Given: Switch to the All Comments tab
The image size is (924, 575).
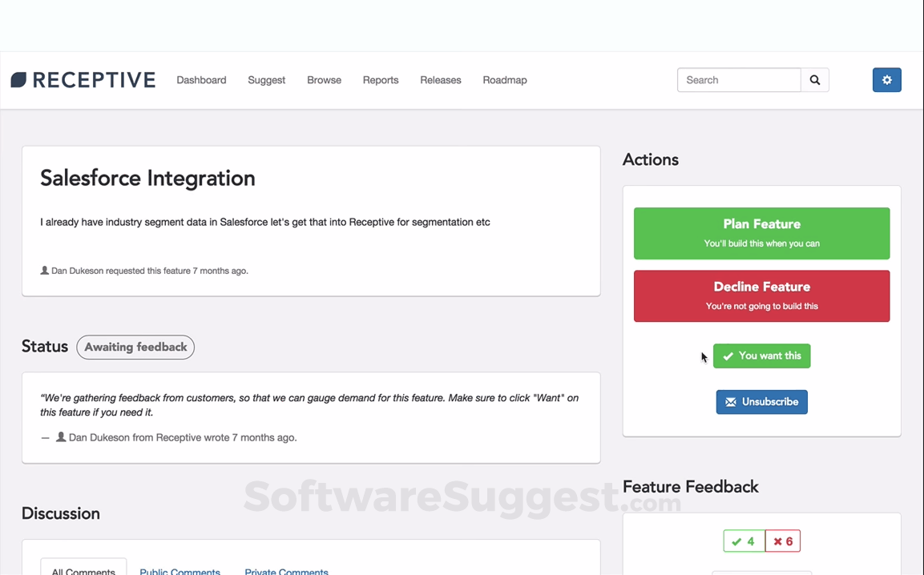Looking at the screenshot, I should (83, 569).
